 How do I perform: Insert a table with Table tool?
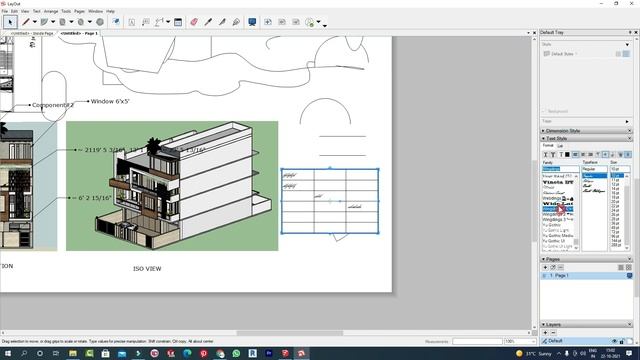pos(178,22)
